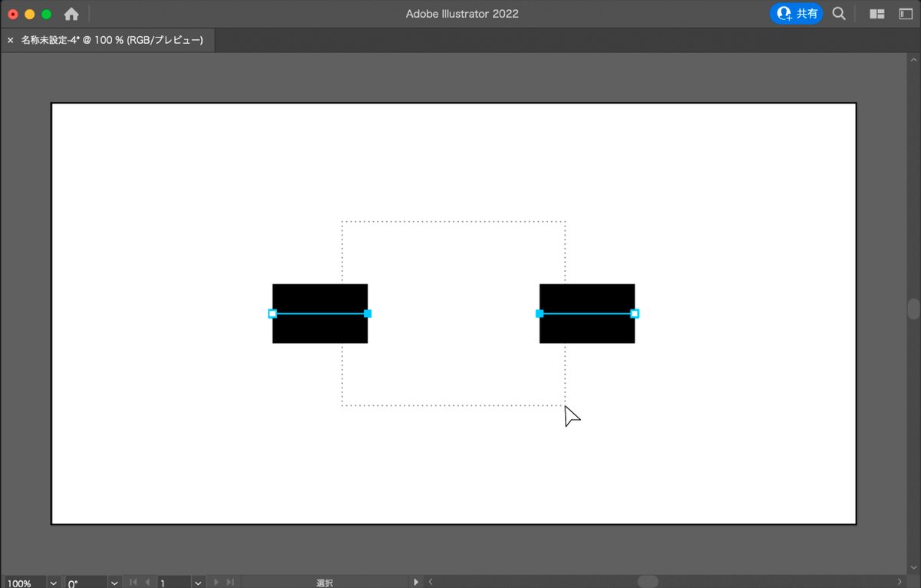Jump to the first artboard button

coord(133,583)
